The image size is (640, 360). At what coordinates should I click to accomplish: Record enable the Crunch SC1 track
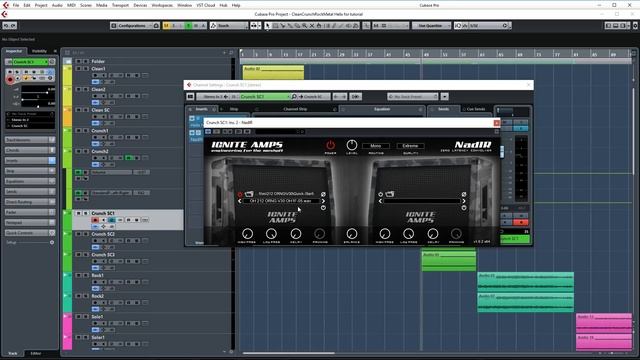point(95,220)
